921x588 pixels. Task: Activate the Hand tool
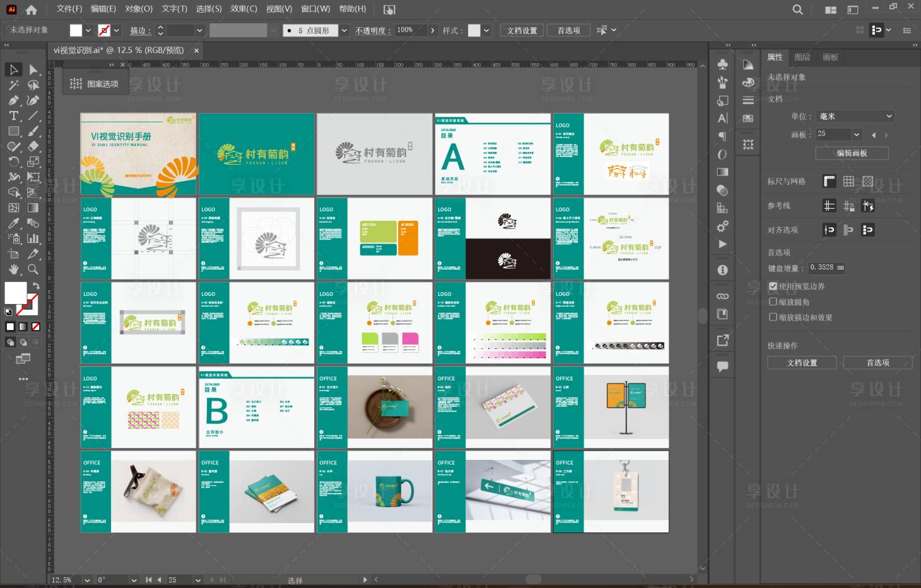pos(13,269)
